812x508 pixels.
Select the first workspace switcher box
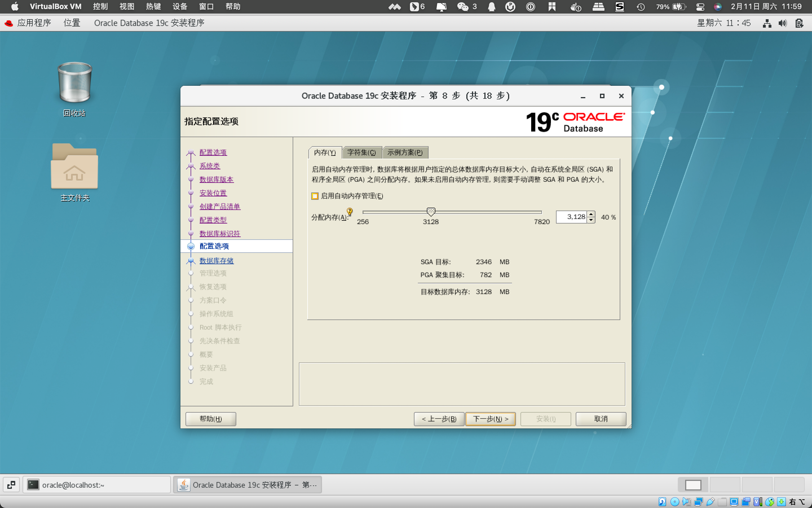pos(693,485)
